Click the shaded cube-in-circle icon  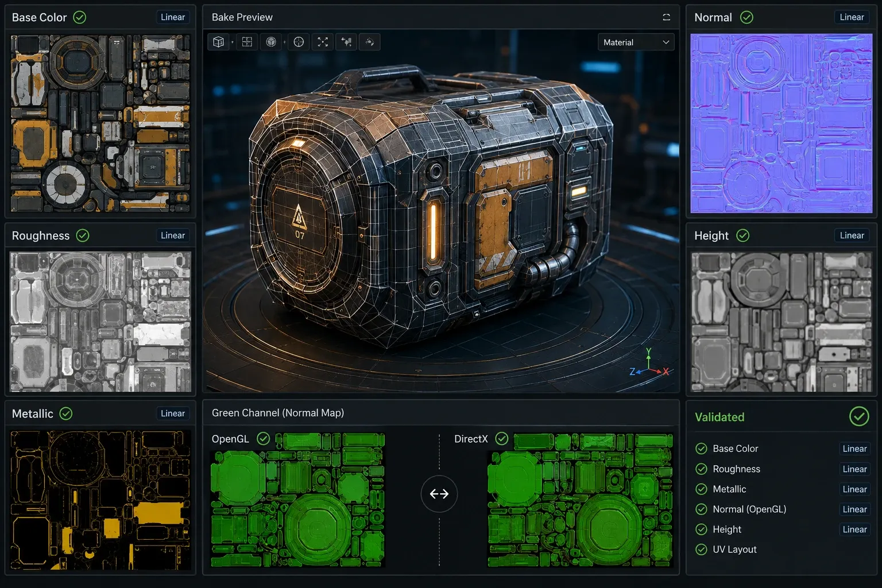coord(271,42)
